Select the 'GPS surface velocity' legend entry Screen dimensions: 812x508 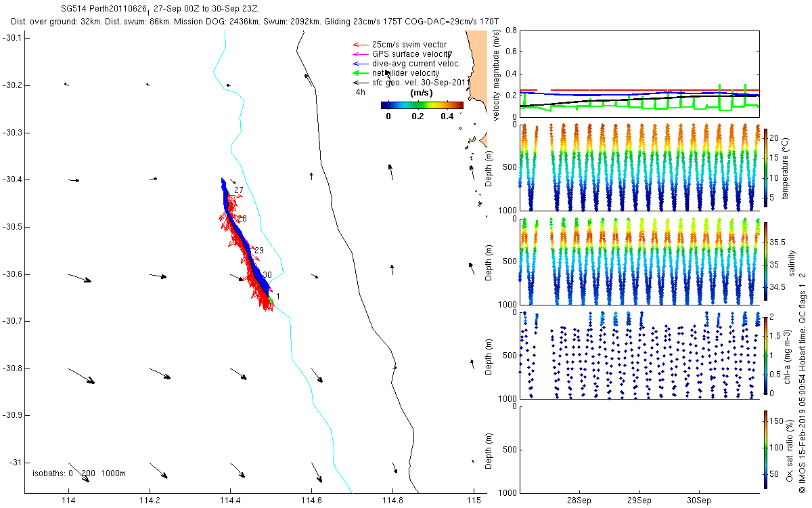point(402,54)
